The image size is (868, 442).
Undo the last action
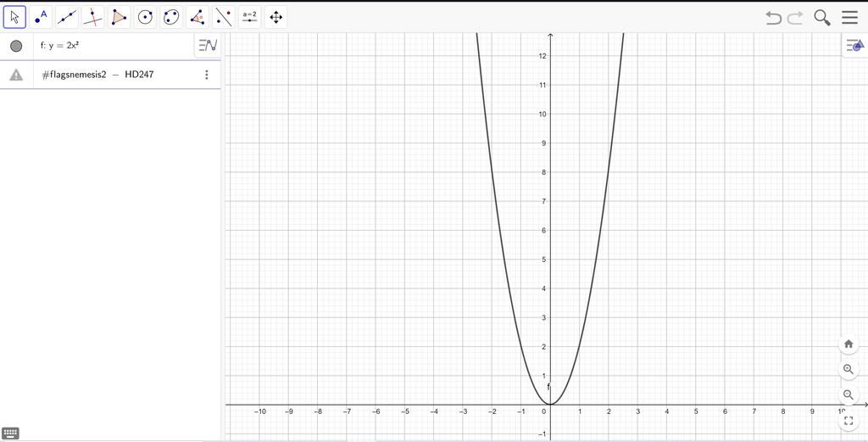pyautogui.click(x=773, y=18)
